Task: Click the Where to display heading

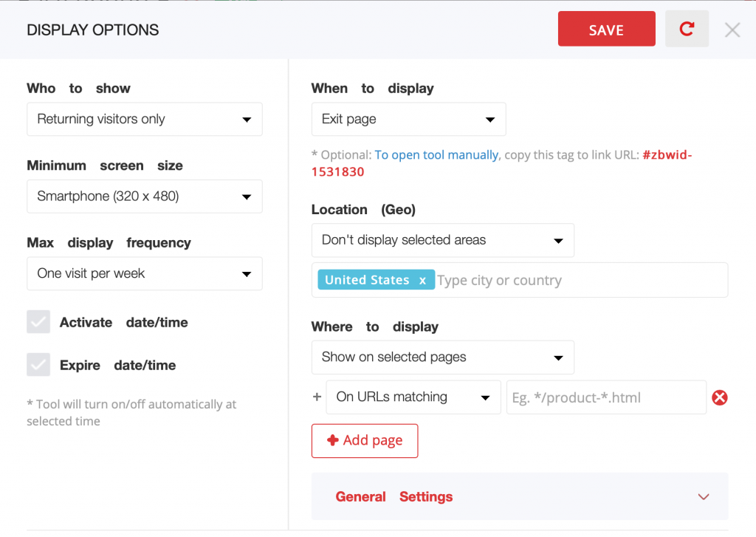Action: click(x=375, y=326)
